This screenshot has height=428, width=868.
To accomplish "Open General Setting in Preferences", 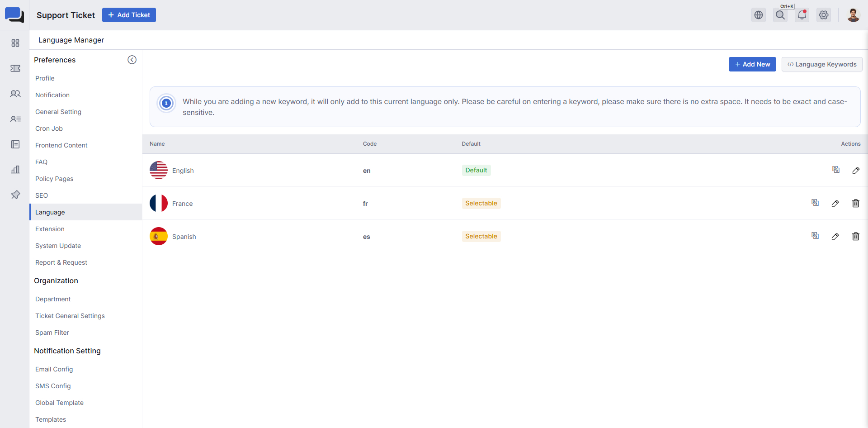I will point(58,112).
